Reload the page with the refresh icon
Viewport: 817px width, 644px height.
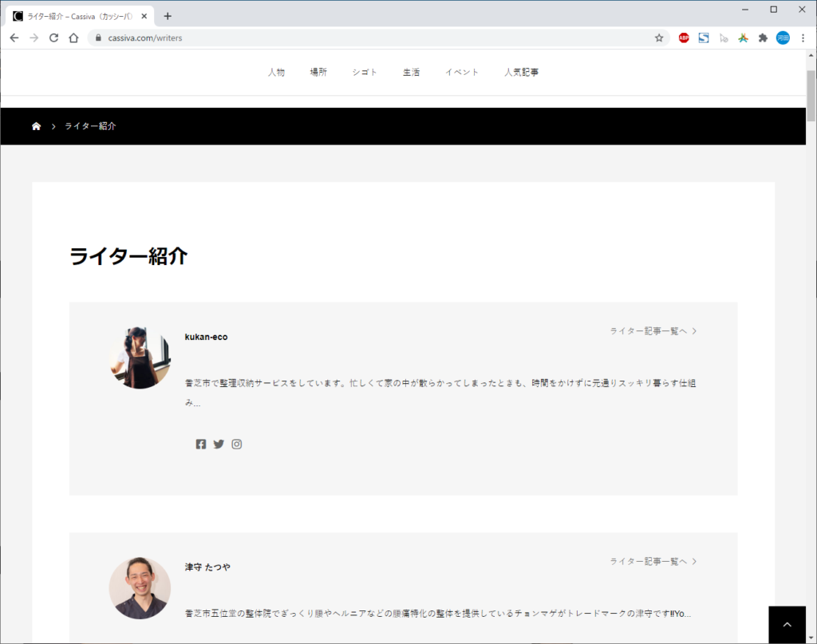(x=53, y=38)
